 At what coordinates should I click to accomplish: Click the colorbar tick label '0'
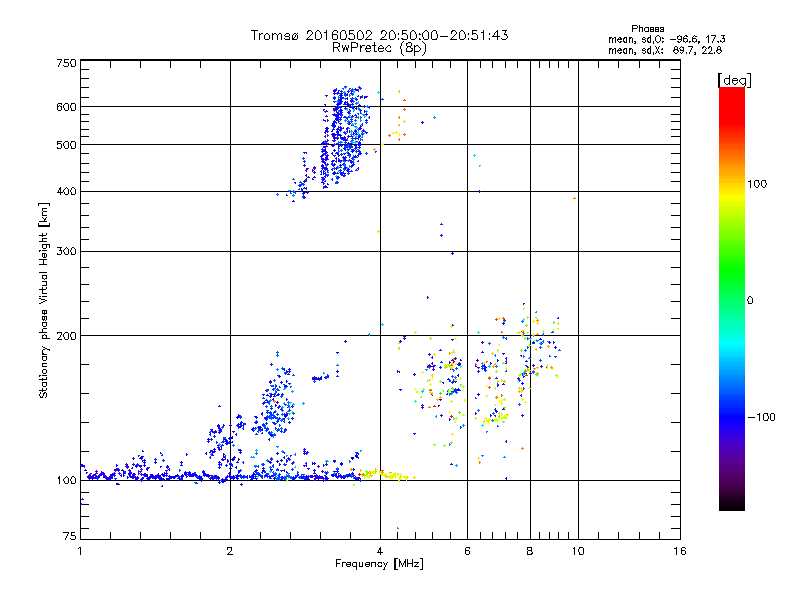pyautogui.click(x=749, y=301)
